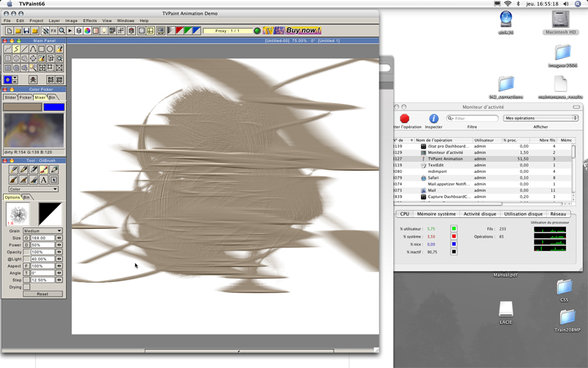
Task: Click the red stop sign quit operation icon
Action: 404,118
